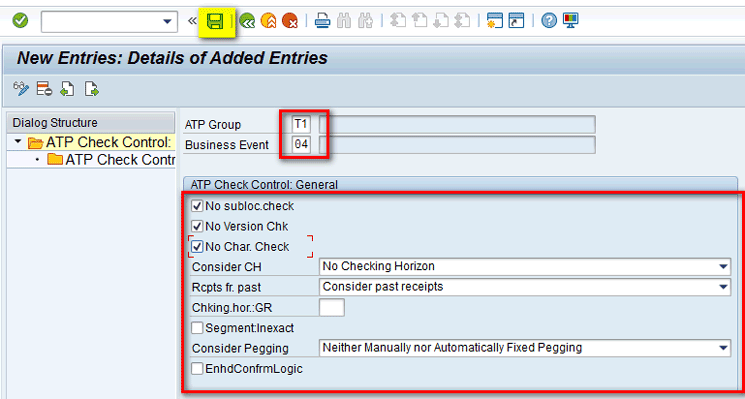Screen dimensions: 745x399
Task: Click the Create New Session icon
Action: (x=495, y=21)
